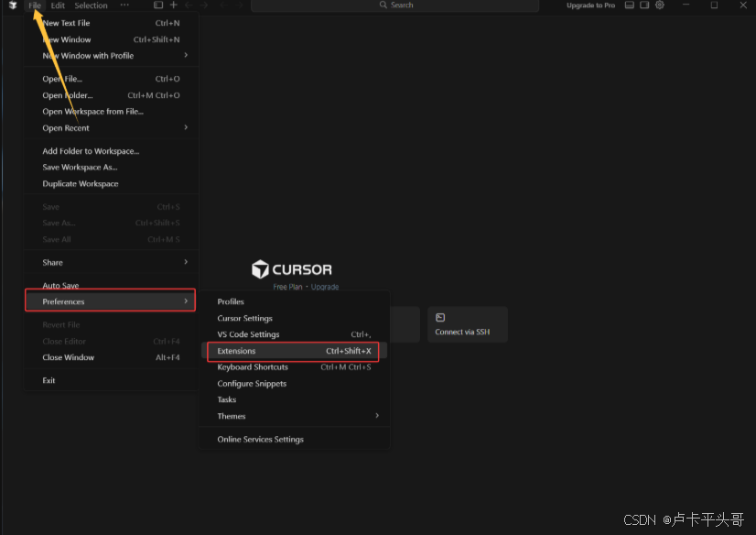Viewport: 756px width, 535px height.
Task: Expand the Preferences submenu
Action: 111,301
